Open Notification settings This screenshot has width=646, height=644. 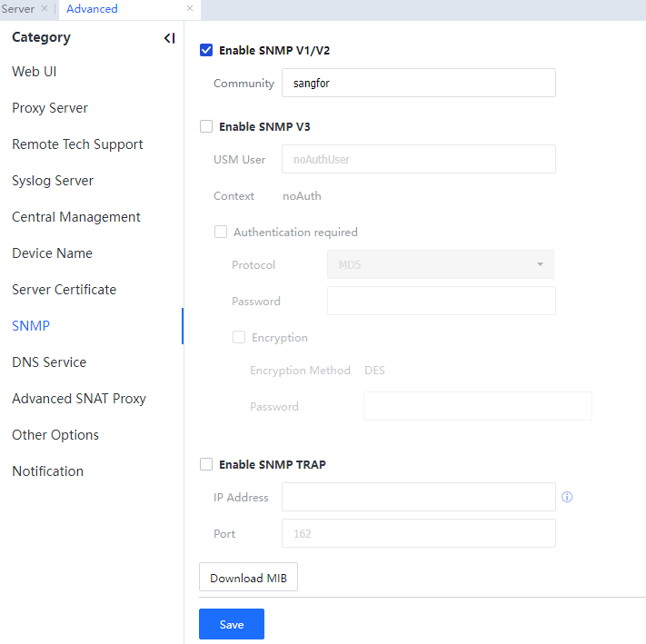coord(47,471)
